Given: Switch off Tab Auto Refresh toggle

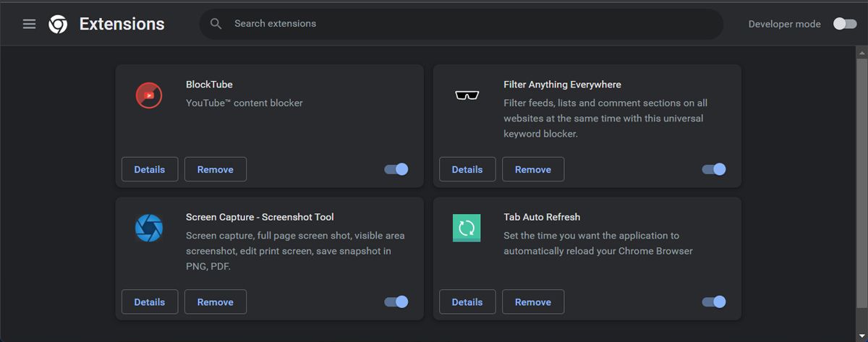Looking at the screenshot, I should pos(714,302).
